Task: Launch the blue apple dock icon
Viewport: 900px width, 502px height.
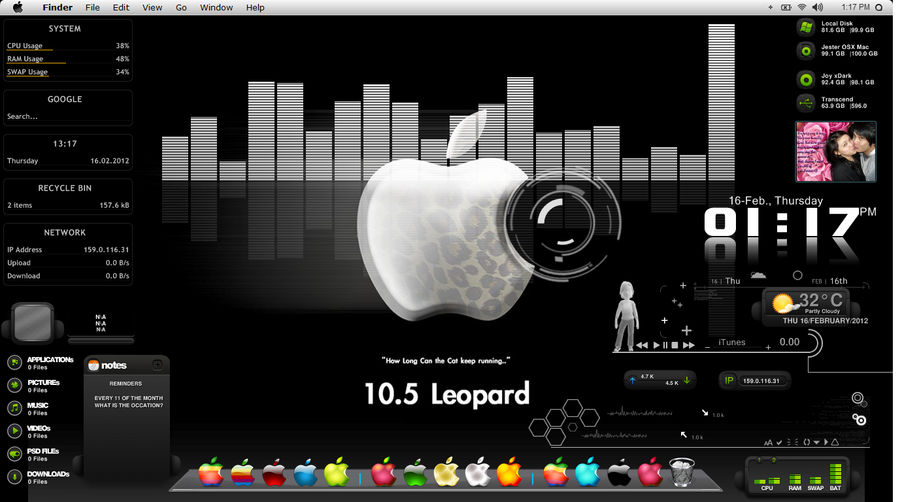Action: pyautogui.click(x=305, y=472)
